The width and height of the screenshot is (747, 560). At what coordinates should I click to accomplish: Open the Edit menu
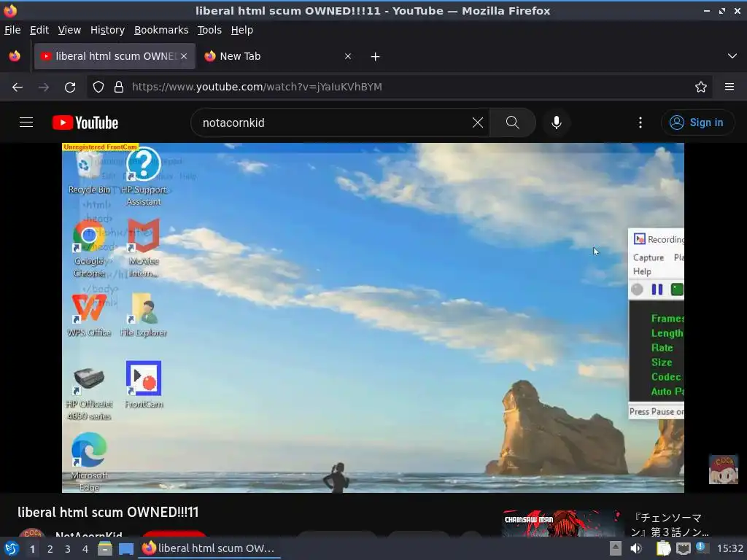(x=39, y=30)
